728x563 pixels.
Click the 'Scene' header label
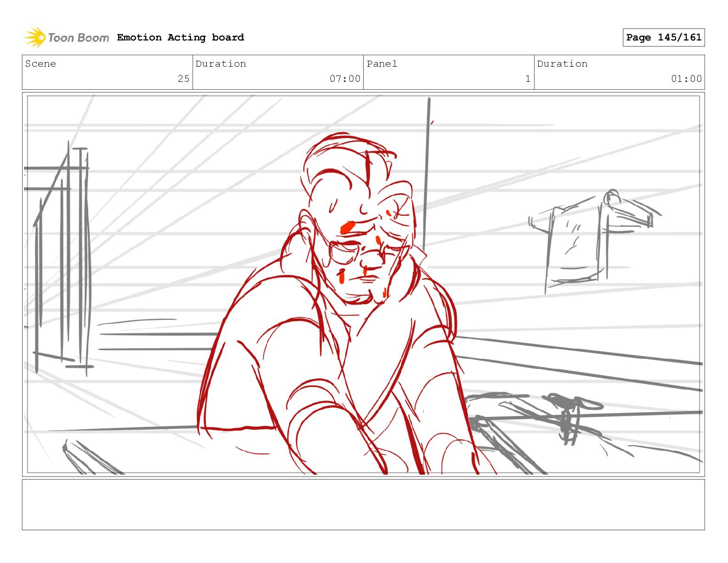(40, 63)
